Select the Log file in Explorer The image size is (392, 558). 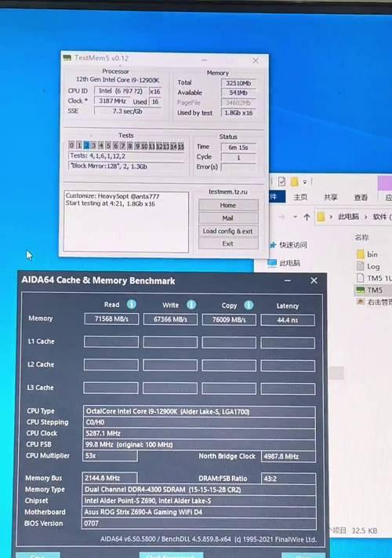[x=368, y=266]
